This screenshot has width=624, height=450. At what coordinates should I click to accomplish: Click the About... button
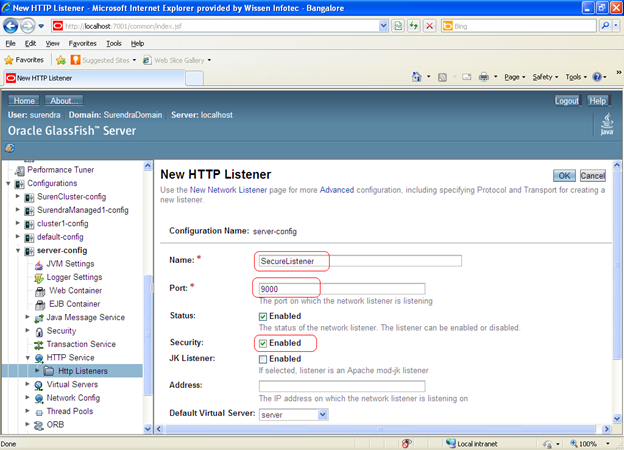[64, 101]
